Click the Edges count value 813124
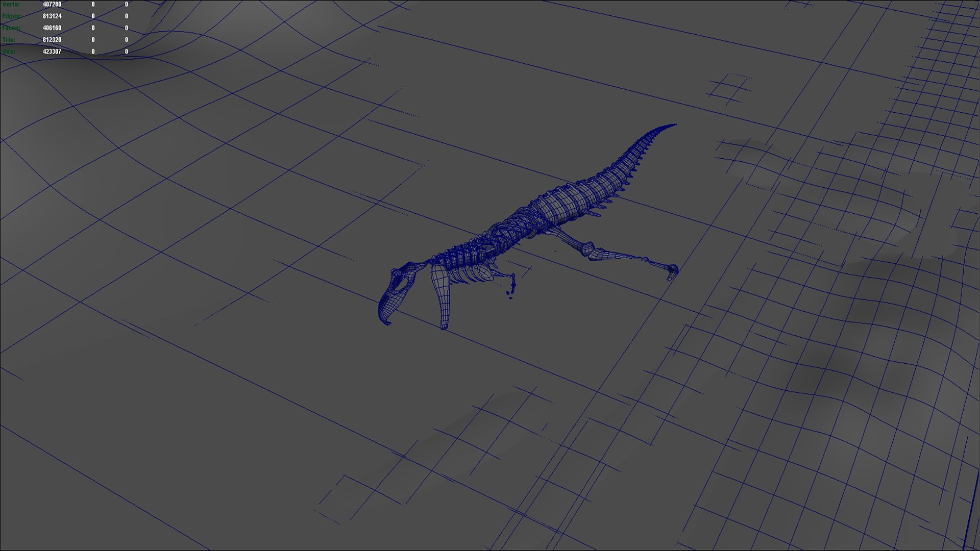980x551 pixels. pyautogui.click(x=52, y=16)
